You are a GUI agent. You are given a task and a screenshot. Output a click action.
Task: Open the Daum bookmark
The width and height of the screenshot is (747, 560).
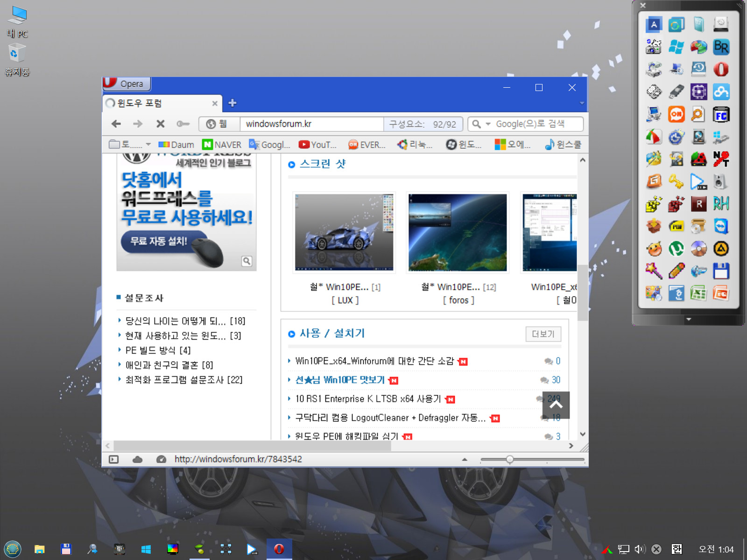[176, 145]
